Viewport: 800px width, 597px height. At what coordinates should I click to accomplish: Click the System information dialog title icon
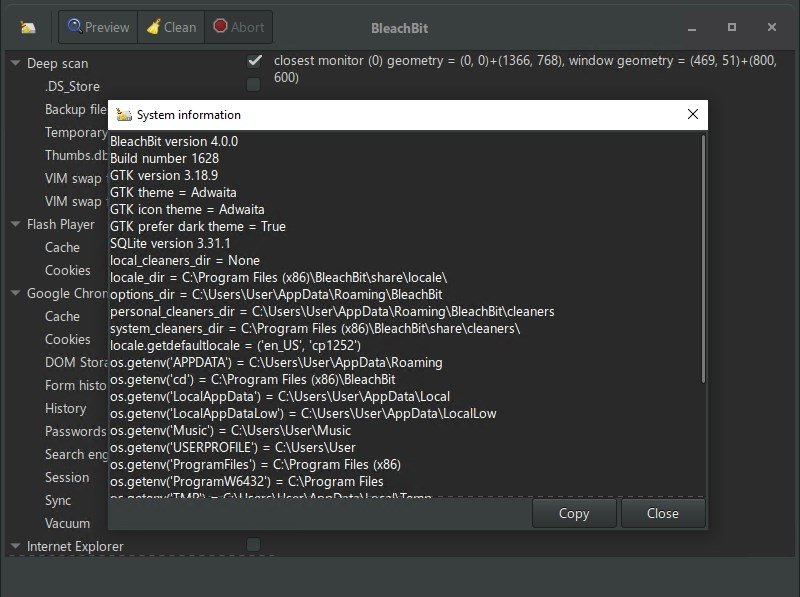[123, 114]
